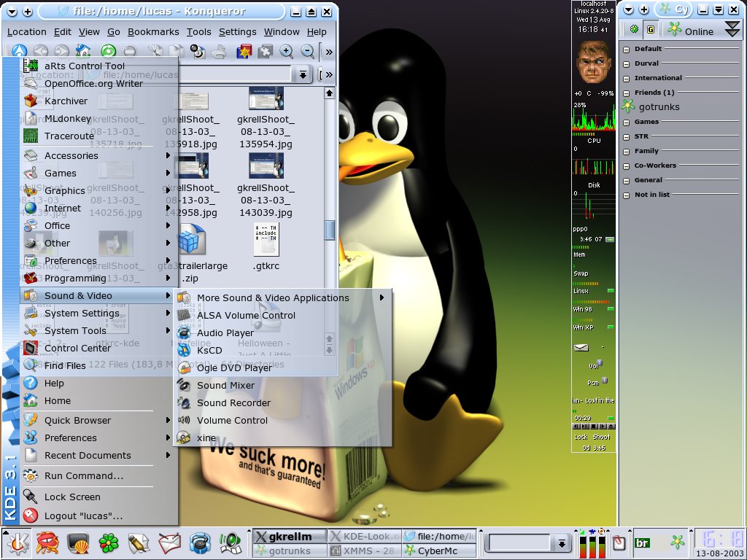Open the Bookmarks menu in Konqueror
The image size is (747, 560).
click(153, 32)
